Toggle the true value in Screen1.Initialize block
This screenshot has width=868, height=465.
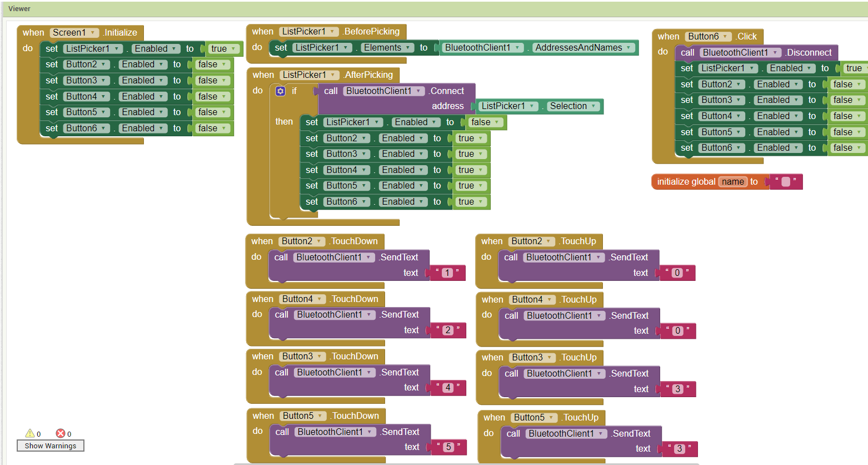pos(223,48)
